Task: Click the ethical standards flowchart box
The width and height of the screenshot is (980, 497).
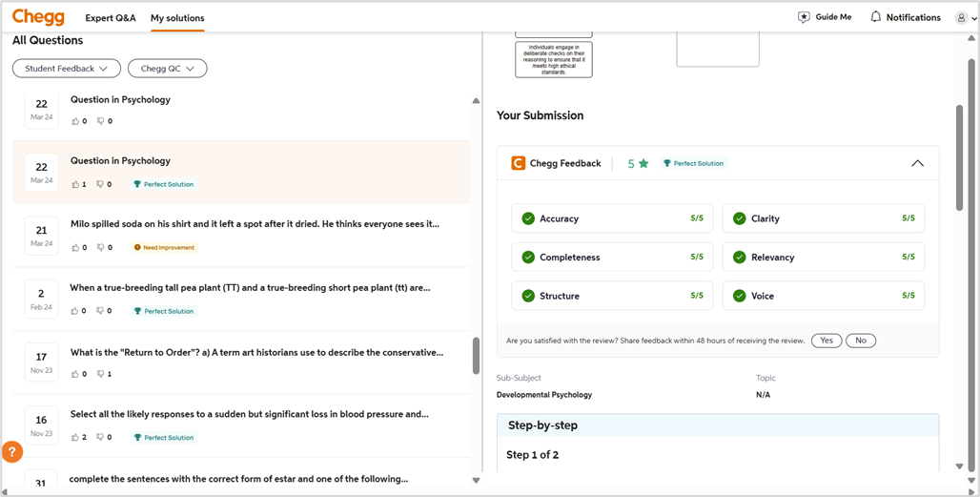Action: pyautogui.click(x=554, y=60)
